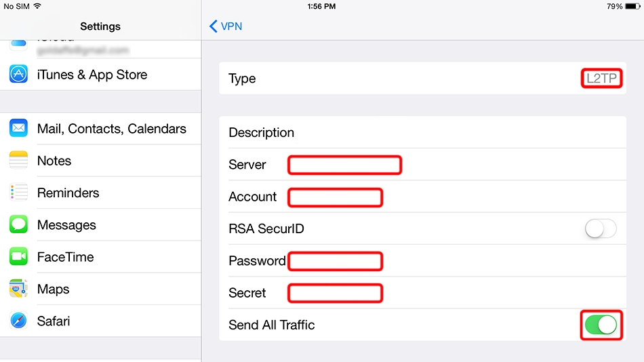Tap the iTunes & App Store icon

click(x=18, y=75)
